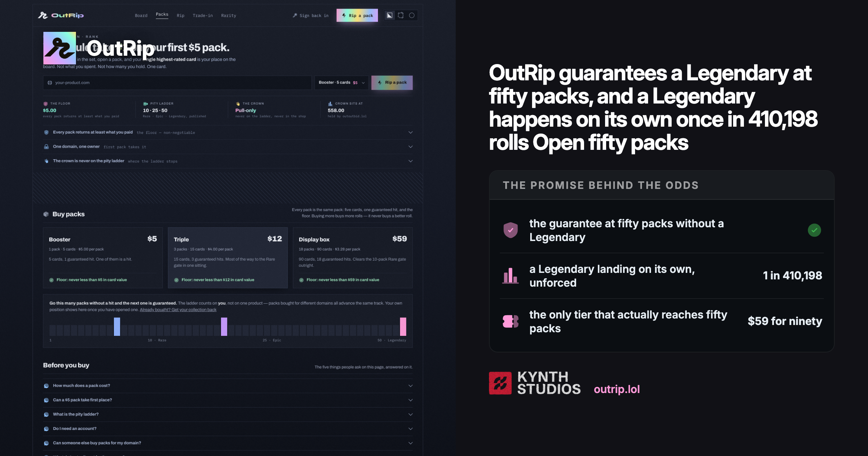Viewport: 868px width, 456px height.
Task: Click the shield icon on 'Every pack returns' row
Action: 46,132
